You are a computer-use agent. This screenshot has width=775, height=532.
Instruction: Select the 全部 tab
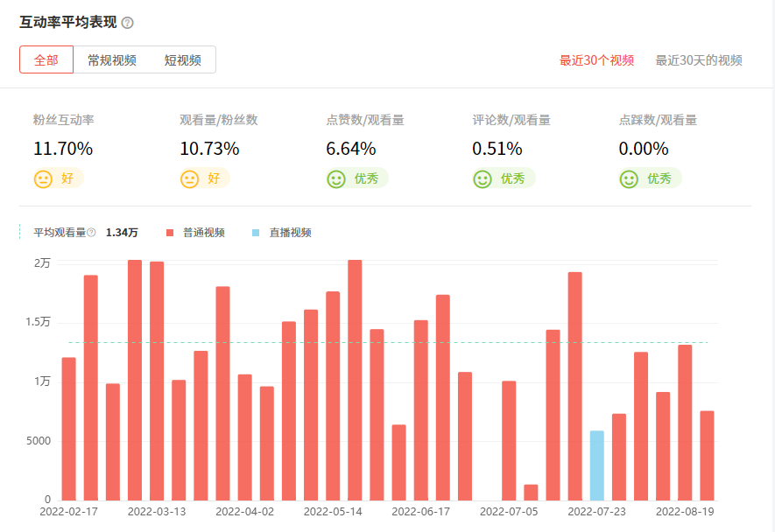click(x=46, y=60)
